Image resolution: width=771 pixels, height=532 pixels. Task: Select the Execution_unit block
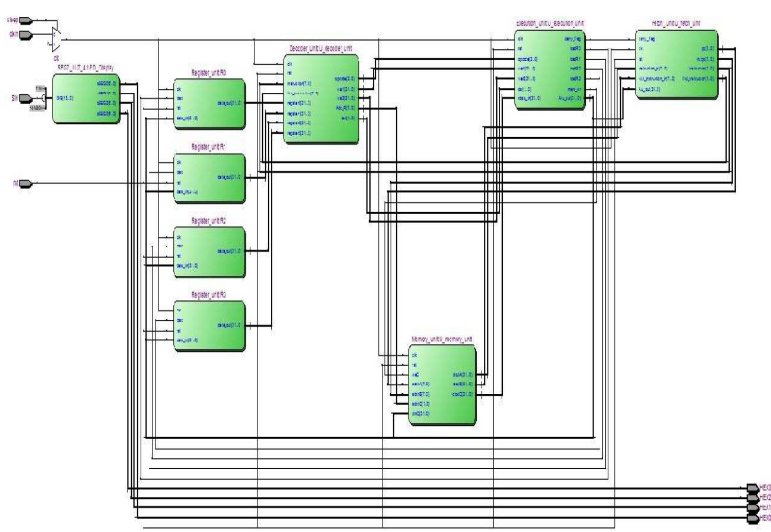tap(549, 69)
